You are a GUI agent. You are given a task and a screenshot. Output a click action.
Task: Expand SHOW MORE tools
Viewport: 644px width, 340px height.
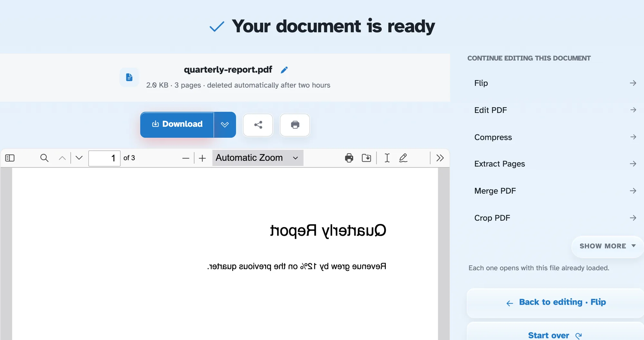pyautogui.click(x=607, y=246)
